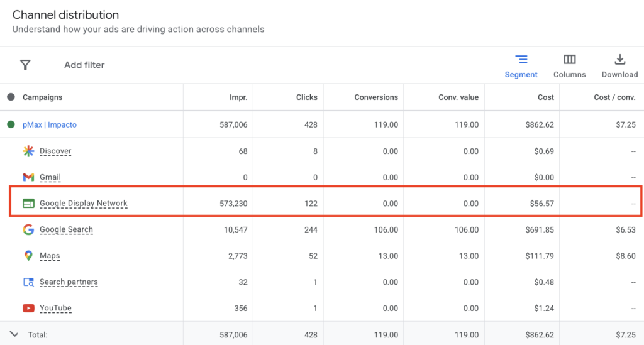Sort by Campaigns column header

42,97
